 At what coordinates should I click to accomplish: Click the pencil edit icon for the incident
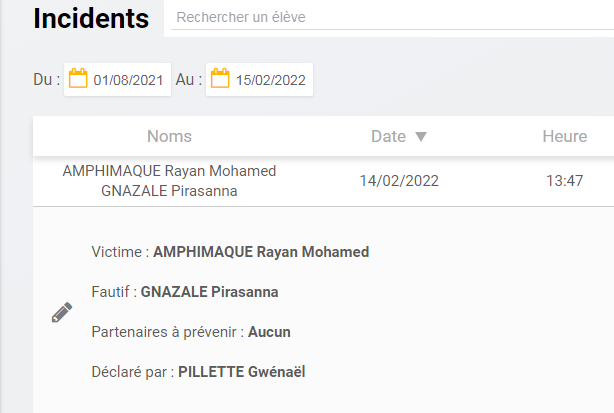(x=62, y=312)
